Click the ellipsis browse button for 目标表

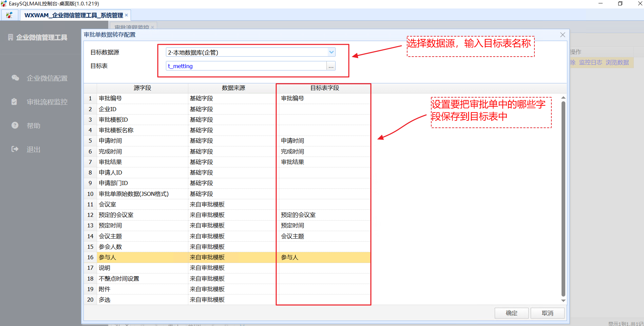pos(331,66)
